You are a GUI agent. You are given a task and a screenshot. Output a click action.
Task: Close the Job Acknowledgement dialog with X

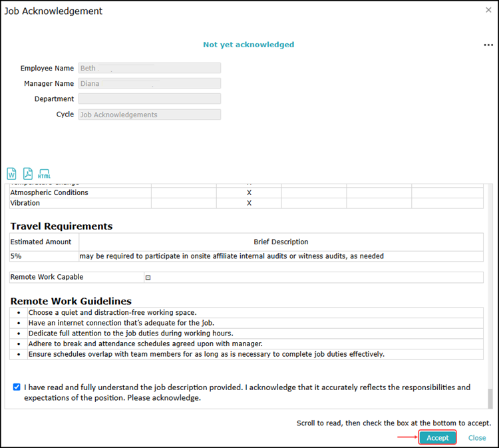488,11
